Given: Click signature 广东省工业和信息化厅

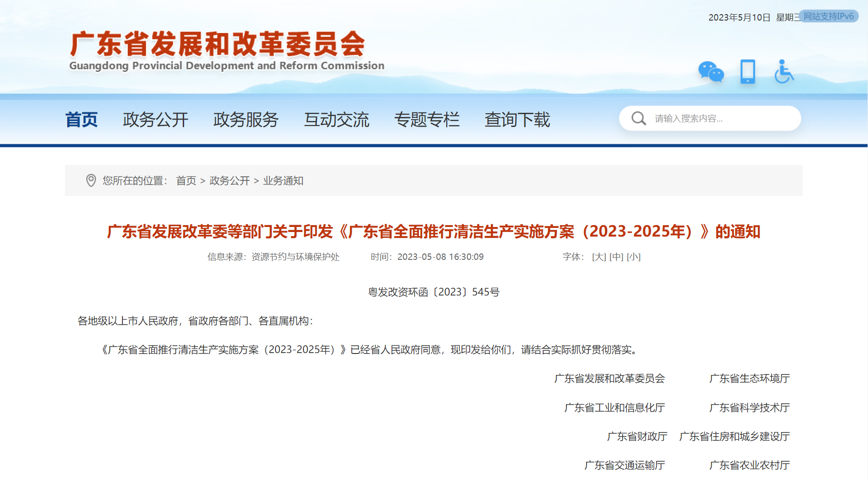Looking at the screenshot, I should 614,408.
